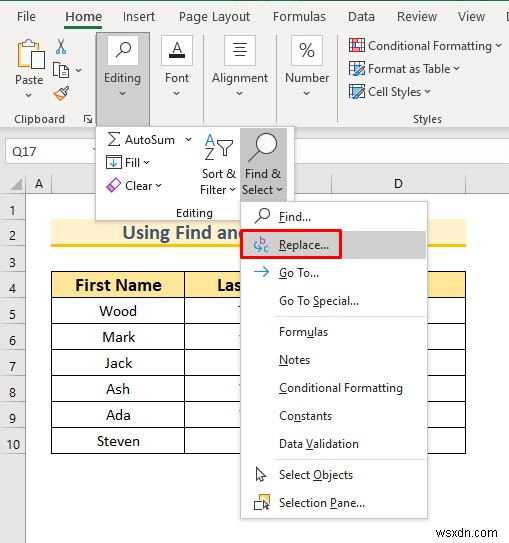
Task: Click the Cell Styles icon
Action: pos(357,92)
